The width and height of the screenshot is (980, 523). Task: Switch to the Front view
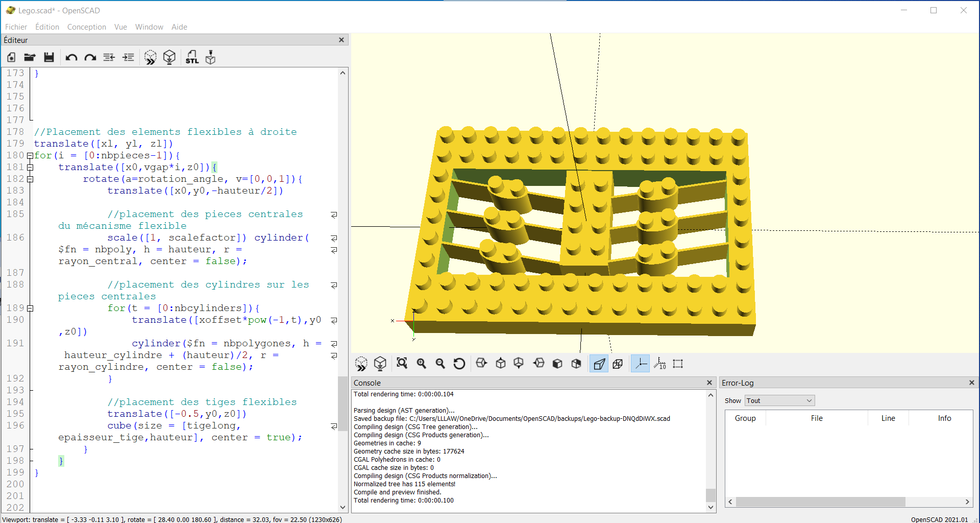[557, 364]
